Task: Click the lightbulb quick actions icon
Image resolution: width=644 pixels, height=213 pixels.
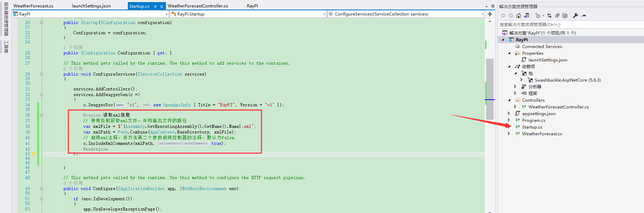Action: point(34,154)
